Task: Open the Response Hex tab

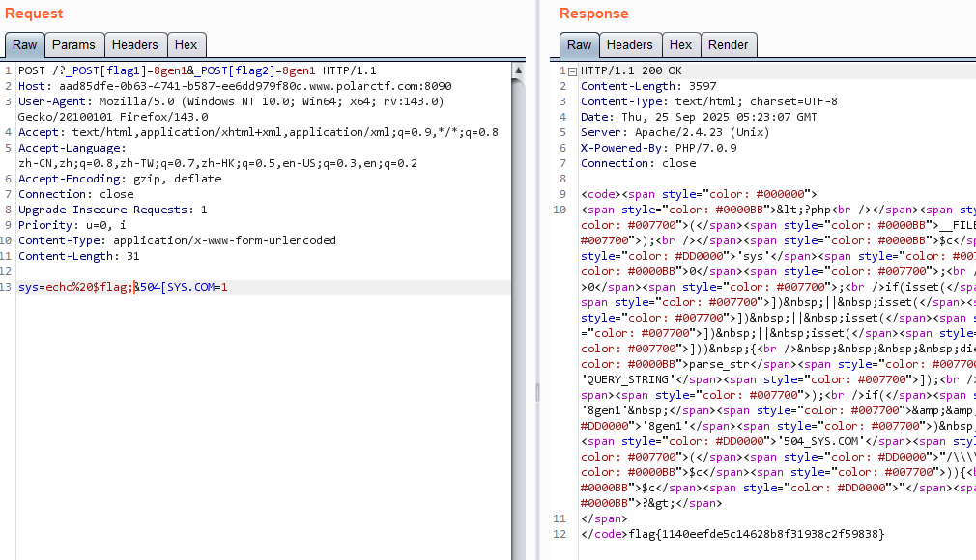Action: tap(680, 45)
